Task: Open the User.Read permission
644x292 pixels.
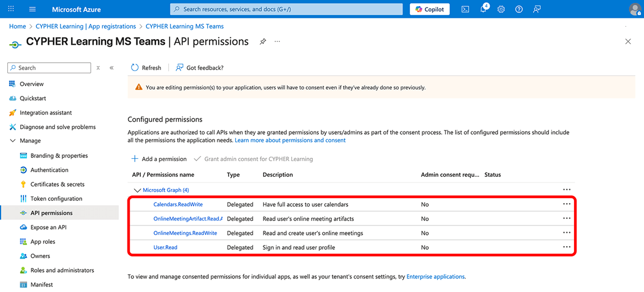Action: [165, 248]
